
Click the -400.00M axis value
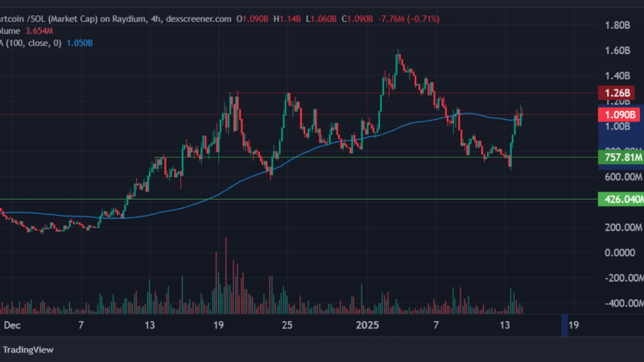point(625,303)
